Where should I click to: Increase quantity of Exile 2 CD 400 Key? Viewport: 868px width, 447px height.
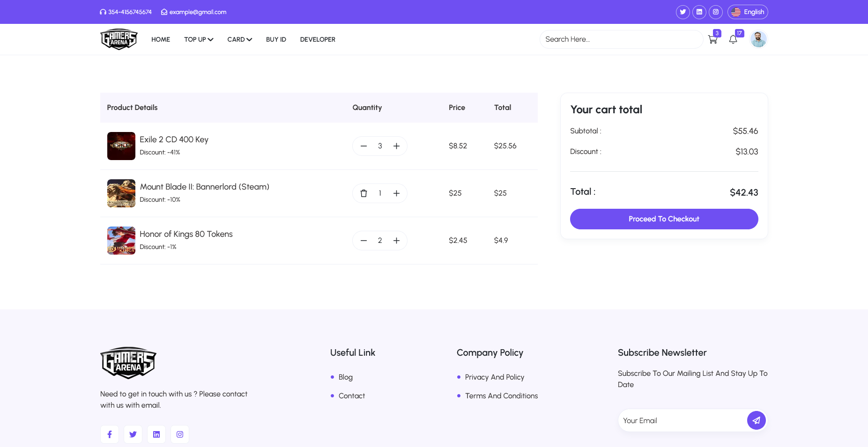pyautogui.click(x=396, y=146)
